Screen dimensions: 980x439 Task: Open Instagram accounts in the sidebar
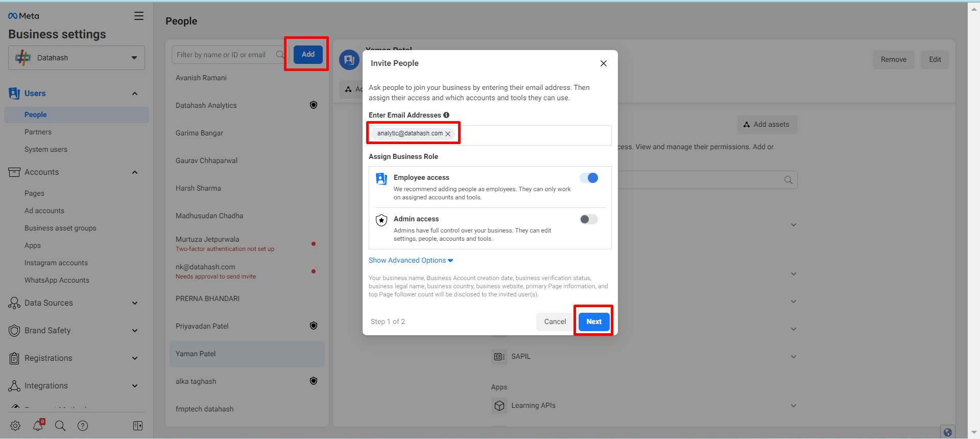click(x=56, y=263)
